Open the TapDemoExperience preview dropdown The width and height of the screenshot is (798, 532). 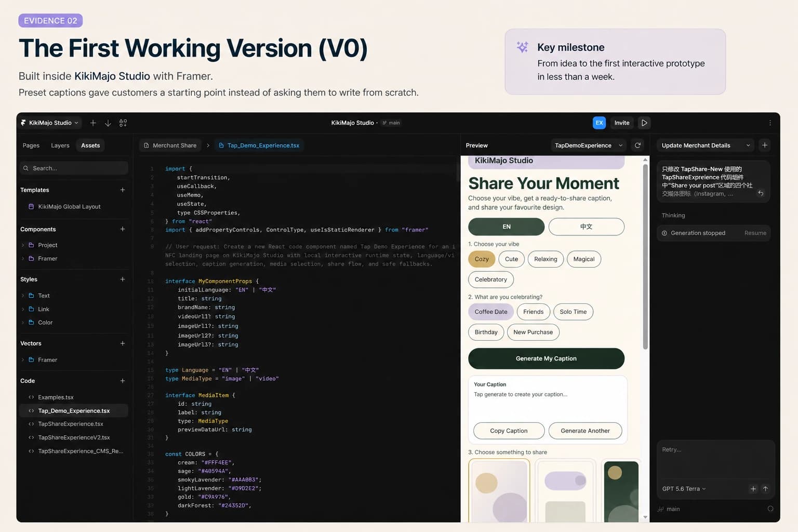click(589, 145)
